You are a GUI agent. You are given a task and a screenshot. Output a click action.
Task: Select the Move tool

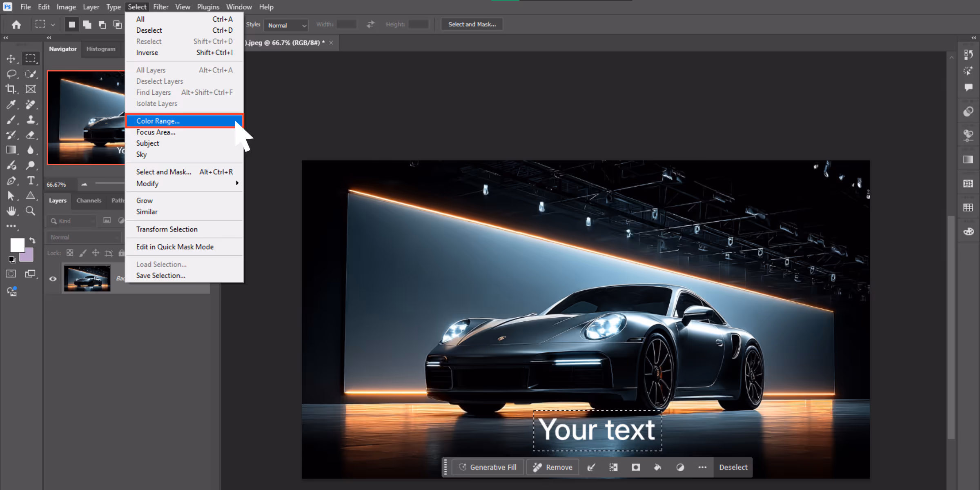coord(11,59)
